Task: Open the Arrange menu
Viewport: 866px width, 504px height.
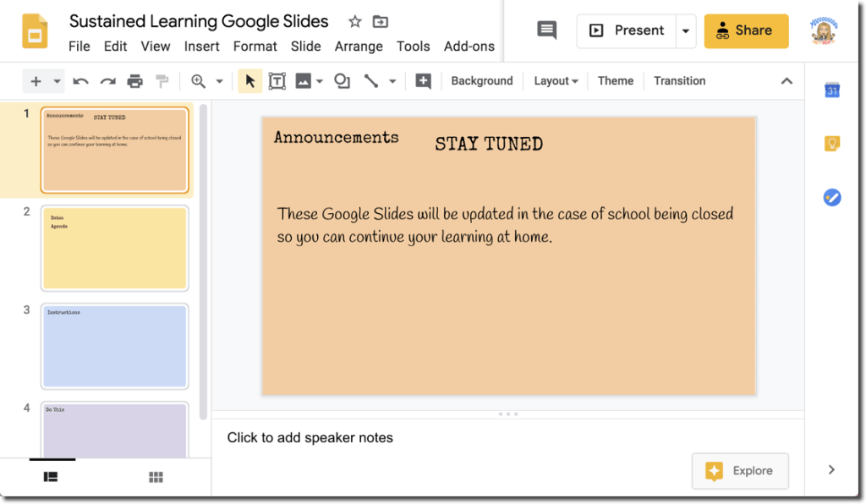Action: 359,47
